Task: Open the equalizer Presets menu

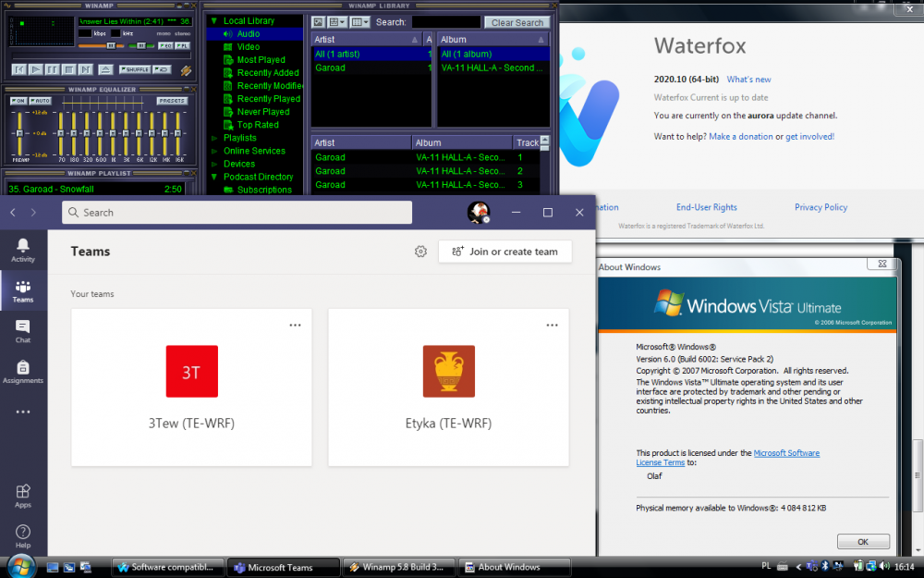Action: (172, 100)
